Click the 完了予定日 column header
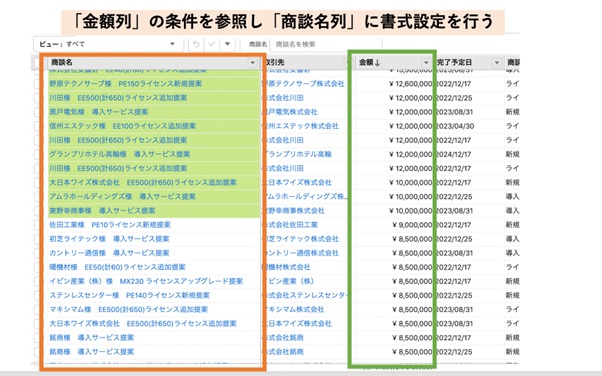 (455, 62)
